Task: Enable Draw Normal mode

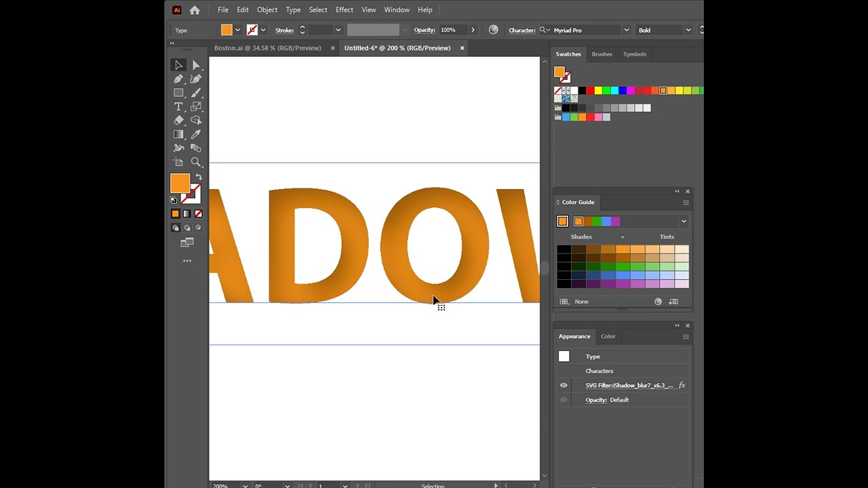Action: coord(175,228)
